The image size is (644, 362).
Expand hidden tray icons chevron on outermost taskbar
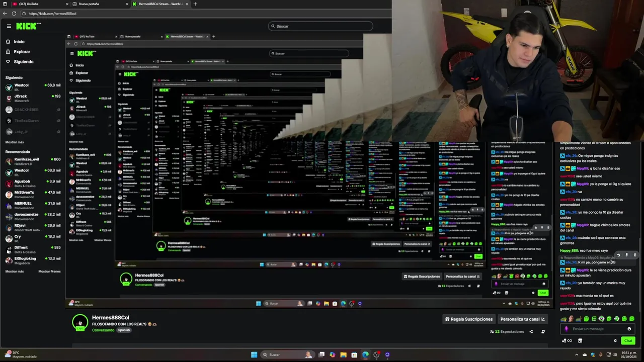[577, 354]
